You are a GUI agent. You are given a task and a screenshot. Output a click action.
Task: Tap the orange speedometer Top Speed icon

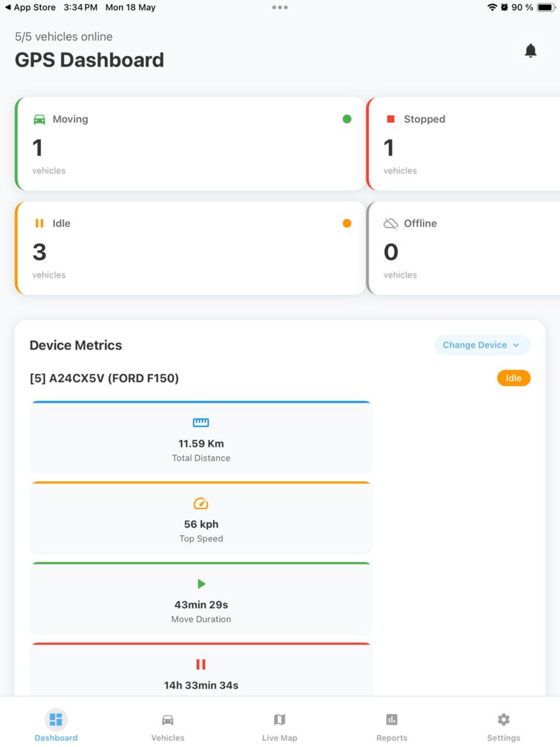pos(201,503)
